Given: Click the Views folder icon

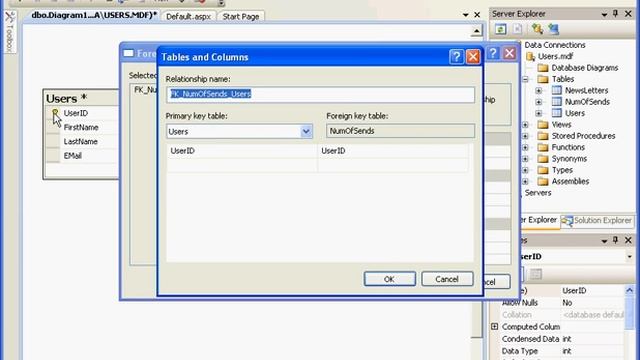Looking at the screenshot, I should click(542, 124).
